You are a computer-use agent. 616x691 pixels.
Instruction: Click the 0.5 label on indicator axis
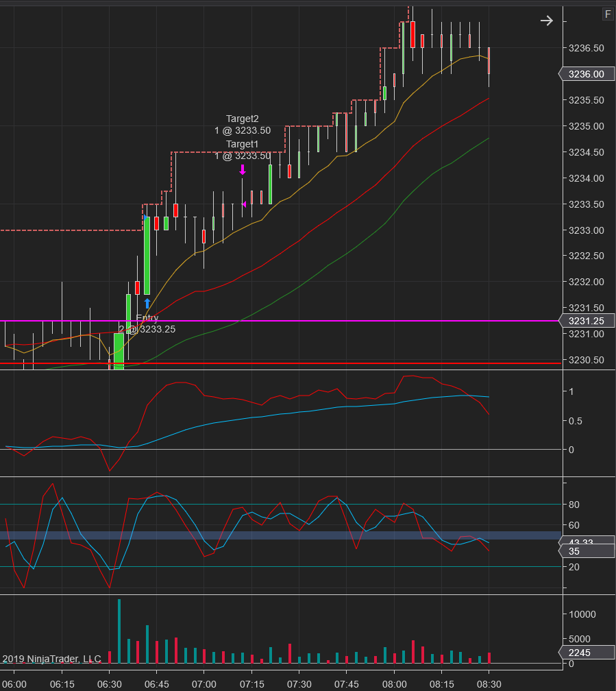click(576, 421)
